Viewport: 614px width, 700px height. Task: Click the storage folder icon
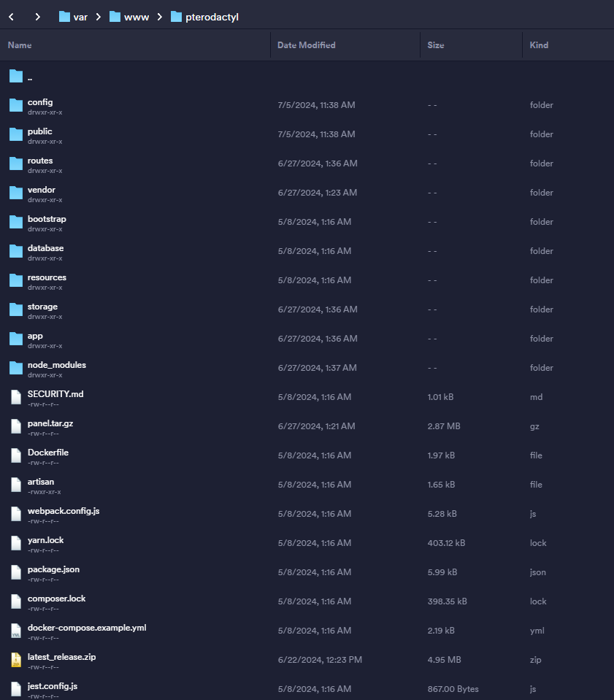(x=16, y=309)
